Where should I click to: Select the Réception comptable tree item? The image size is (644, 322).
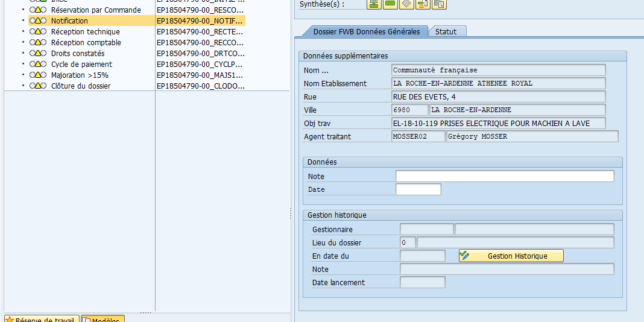click(x=86, y=43)
